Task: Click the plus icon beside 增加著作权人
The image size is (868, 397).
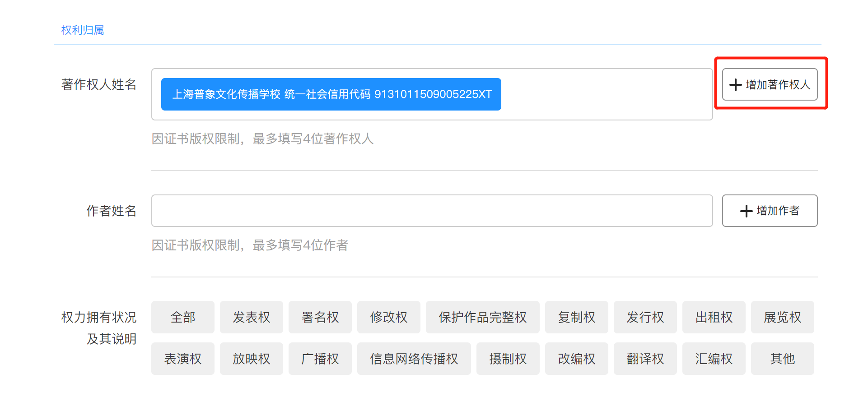Action: (x=735, y=85)
